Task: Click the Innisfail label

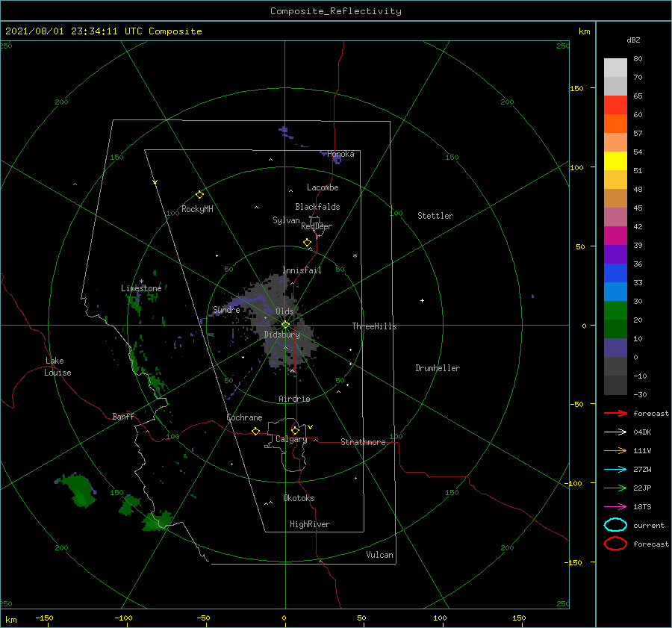Action: (x=302, y=270)
